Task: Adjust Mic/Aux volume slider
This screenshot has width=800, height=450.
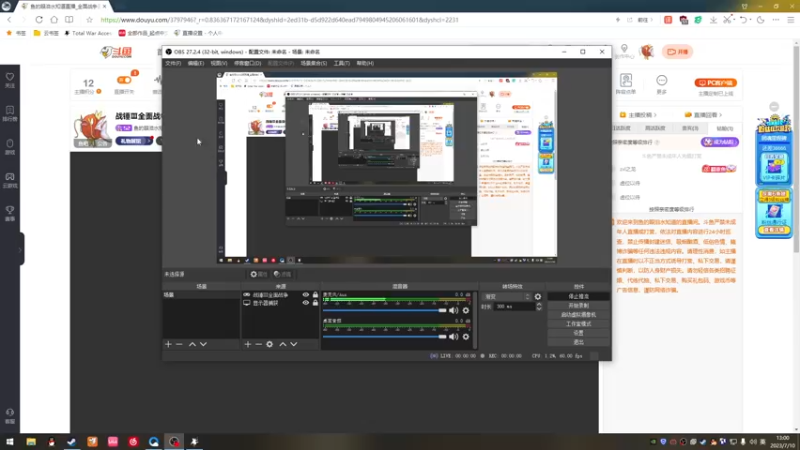Action: [385, 310]
